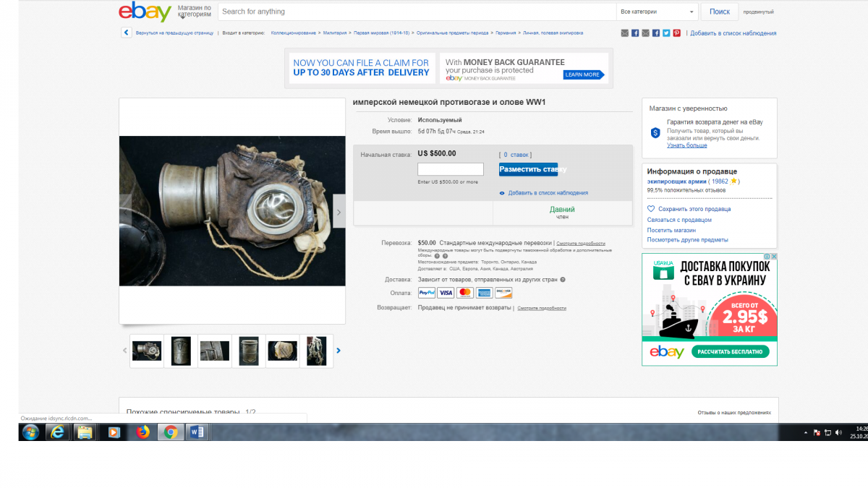Image resolution: width=868 pixels, height=488 pixels.
Task: Click the 'LEARN MORE' banner button
Action: pos(582,74)
